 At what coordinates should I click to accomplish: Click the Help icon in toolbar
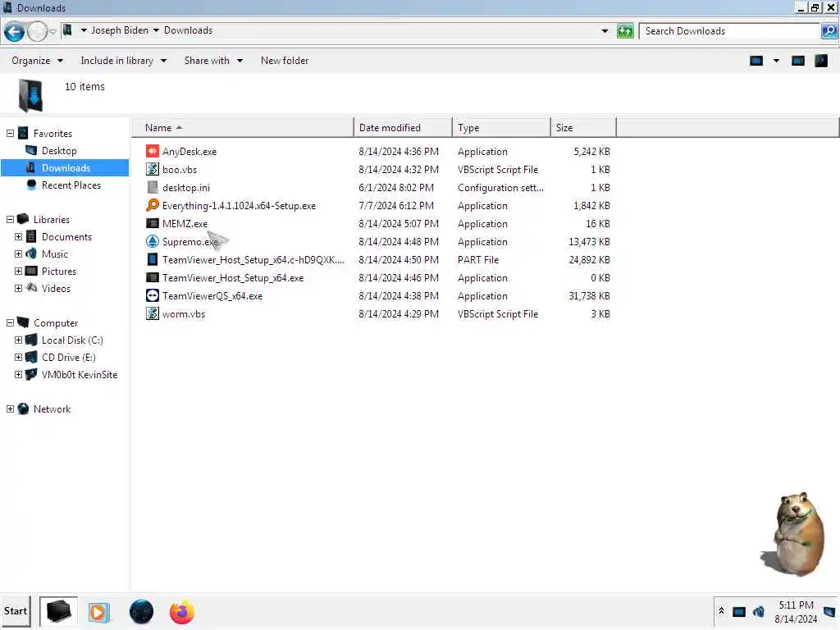pyautogui.click(x=820, y=61)
